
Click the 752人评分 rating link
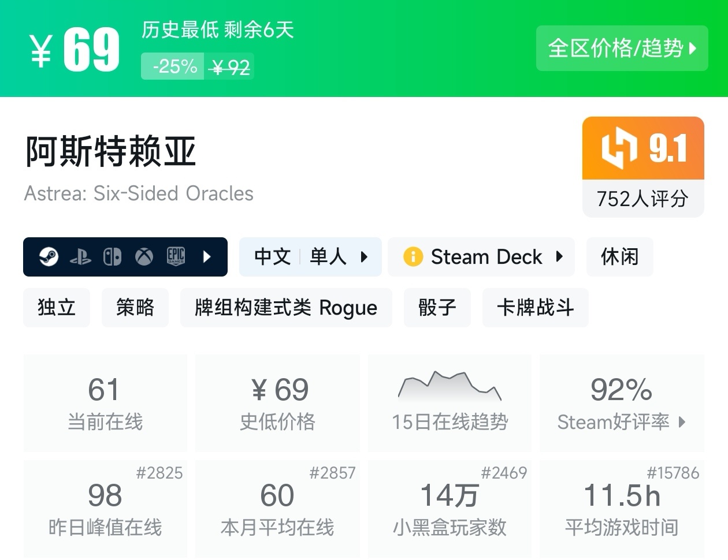coord(642,199)
